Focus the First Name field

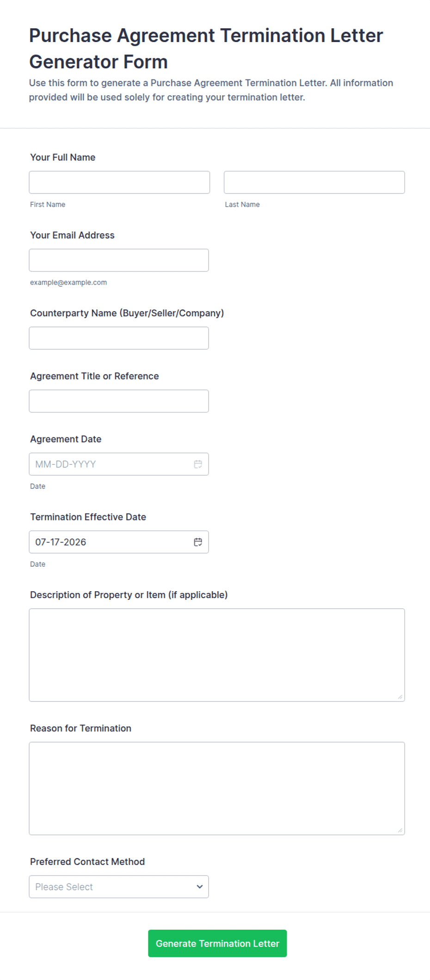pos(119,182)
